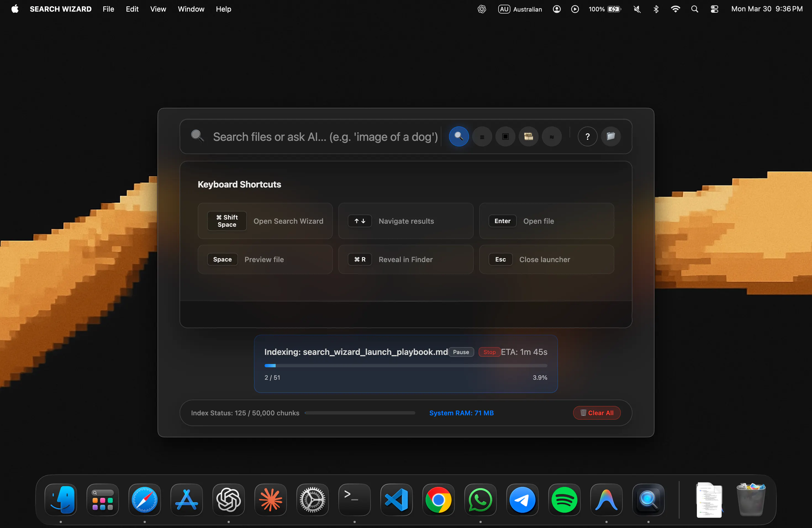Click the Open Search Wizard shortcut card
The image size is (812, 528).
tap(265, 221)
